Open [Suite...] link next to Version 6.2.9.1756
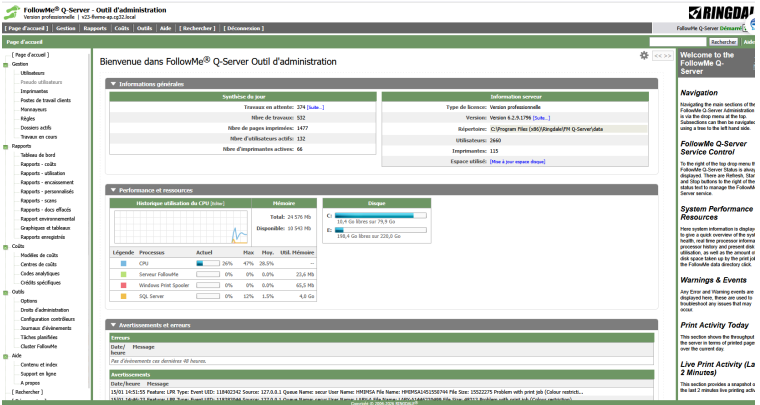Screen dimensions: 760x405 (x=541, y=118)
